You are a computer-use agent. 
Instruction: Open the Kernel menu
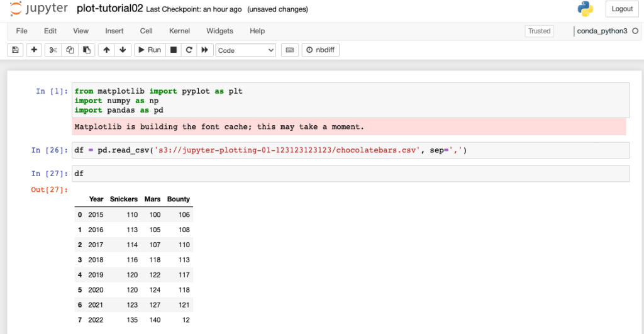179,31
